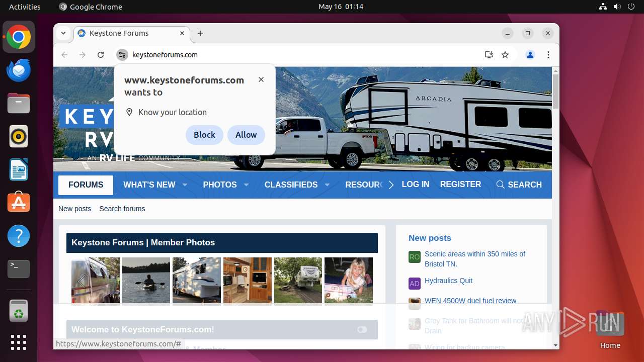Block location access for keystoneforums
Image resolution: width=644 pixels, height=362 pixels.
(x=204, y=135)
